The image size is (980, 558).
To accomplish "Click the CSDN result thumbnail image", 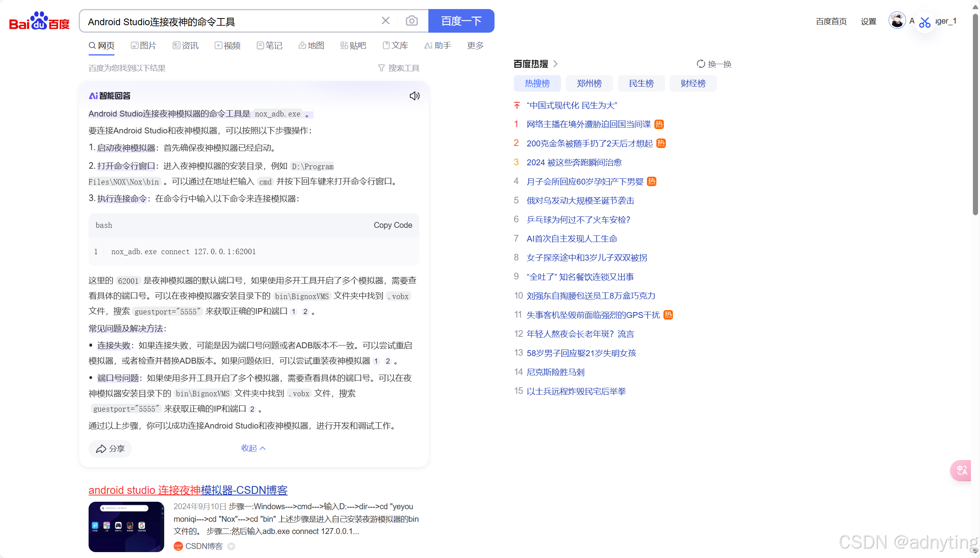I will [126, 527].
